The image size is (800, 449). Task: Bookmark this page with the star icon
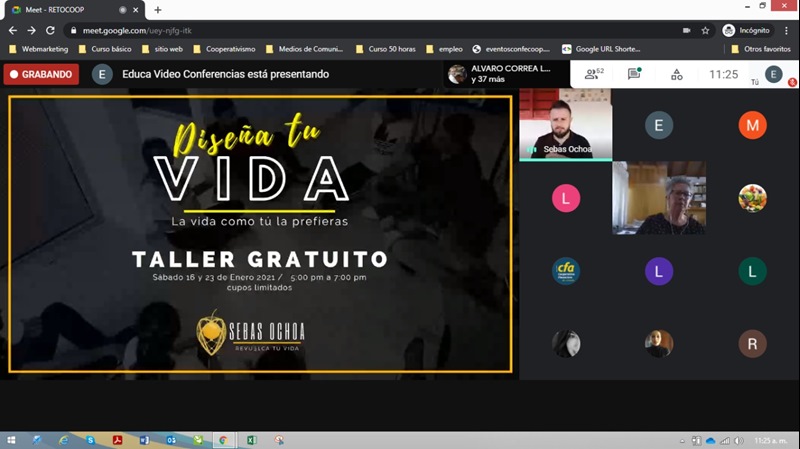point(705,31)
